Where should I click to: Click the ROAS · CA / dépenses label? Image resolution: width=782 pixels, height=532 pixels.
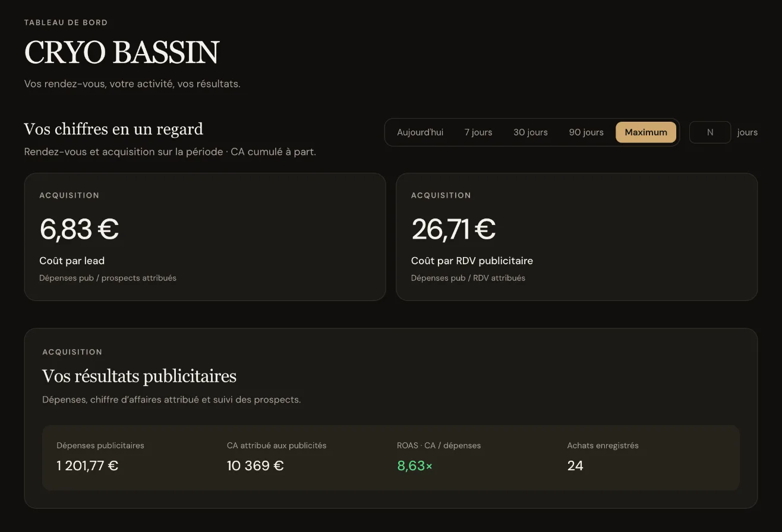click(x=439, y=445)
